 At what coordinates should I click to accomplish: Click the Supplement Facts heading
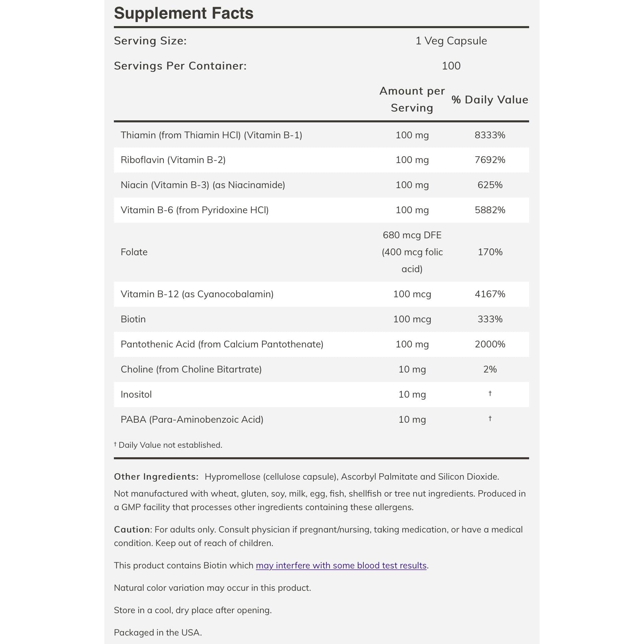[183, 14]
